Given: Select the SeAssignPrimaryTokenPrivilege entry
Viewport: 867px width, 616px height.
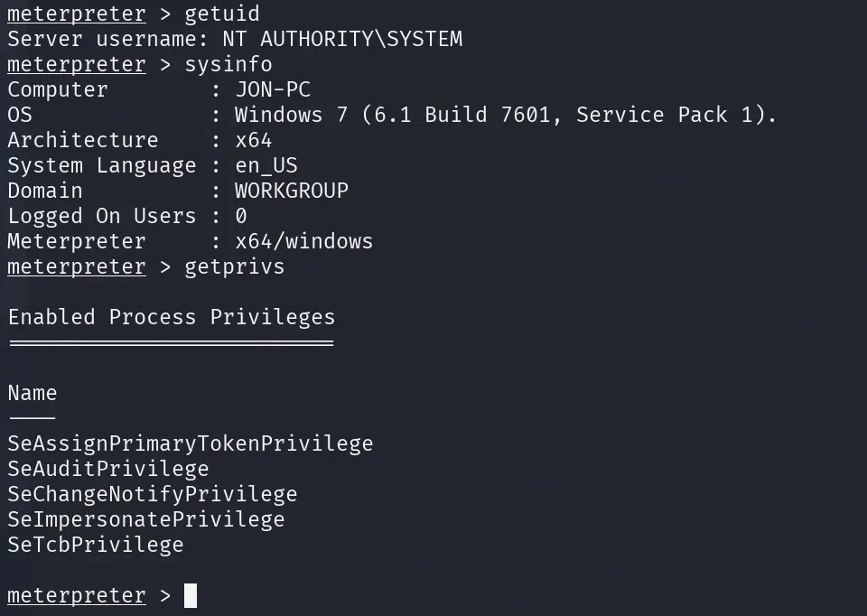Looking at the screenshot, I should click(190, 444).
